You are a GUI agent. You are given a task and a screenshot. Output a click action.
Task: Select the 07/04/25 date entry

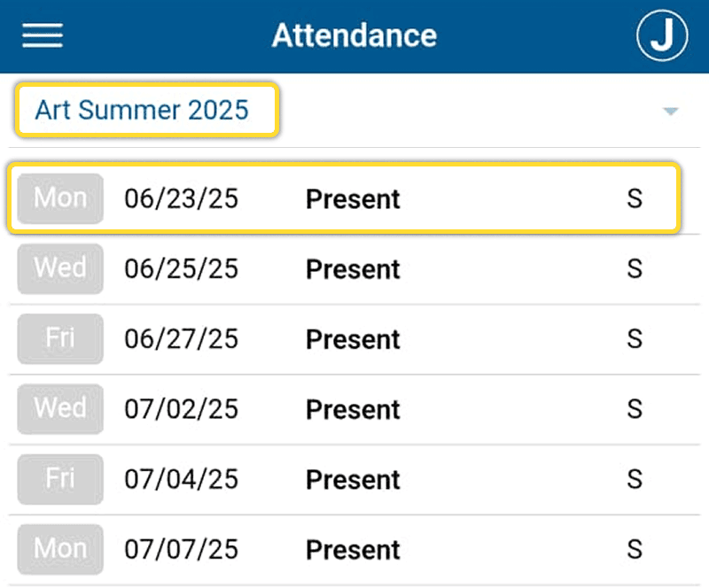coord(182,480)
